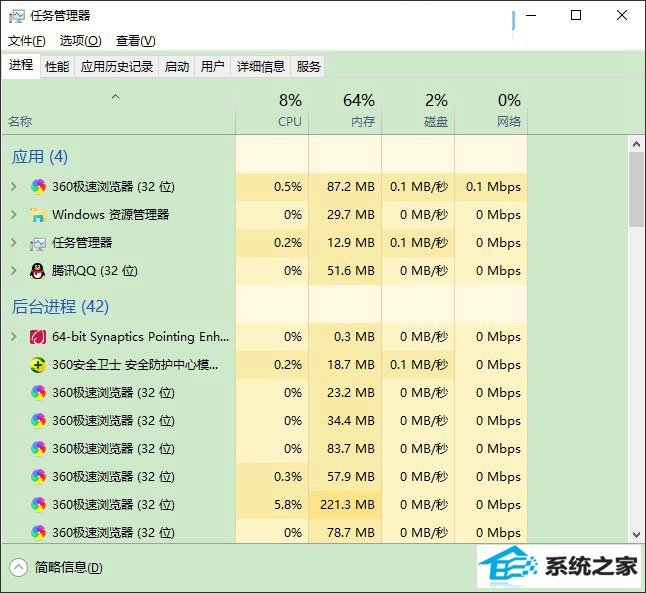Sort by the CPU 8% column header
Image resolution: width=646 pixels, height=593 pixels.
click(272, 109)
